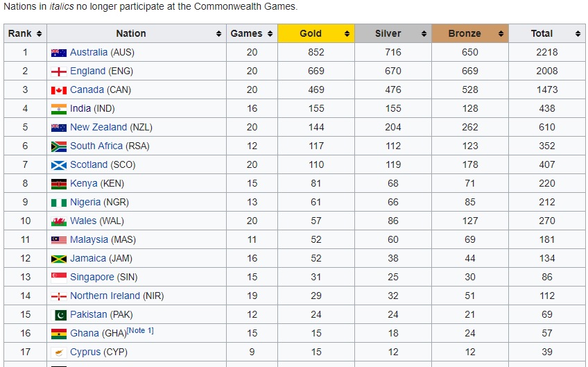Open the Singapore link

click(x=92, y=277)
